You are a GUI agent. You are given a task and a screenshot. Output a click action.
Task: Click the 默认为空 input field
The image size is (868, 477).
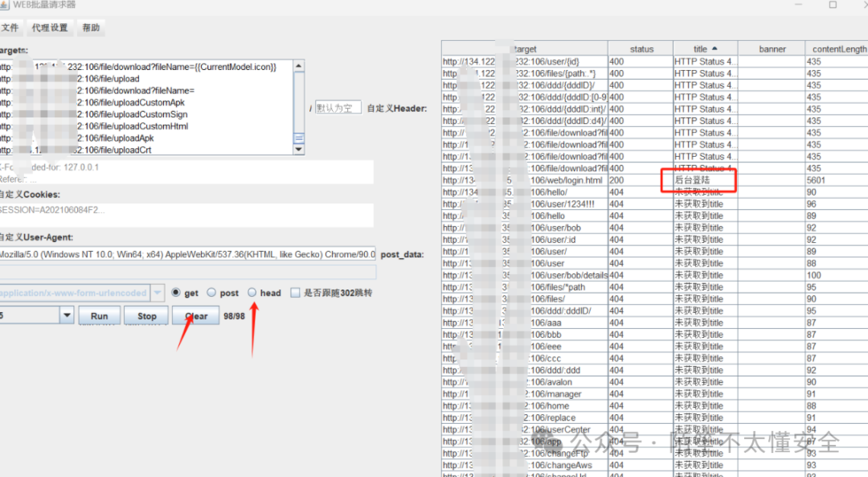338,108
